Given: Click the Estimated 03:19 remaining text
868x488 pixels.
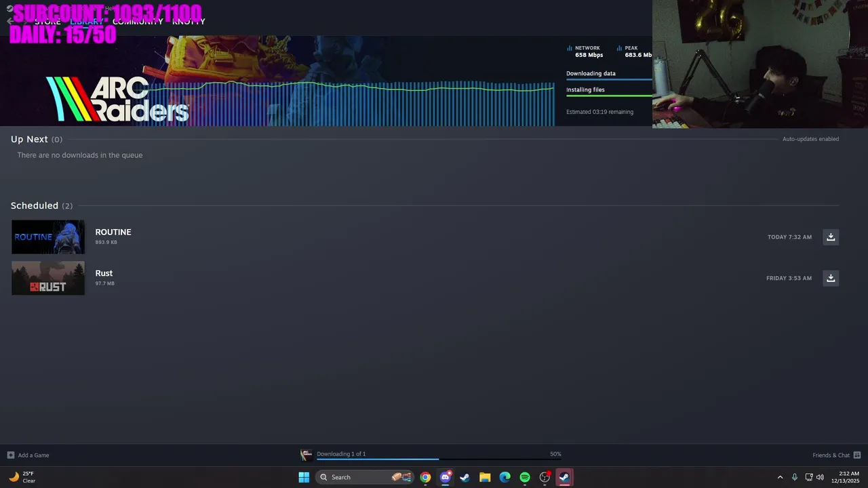Looking at the screenshot, I should pos(599,112).
